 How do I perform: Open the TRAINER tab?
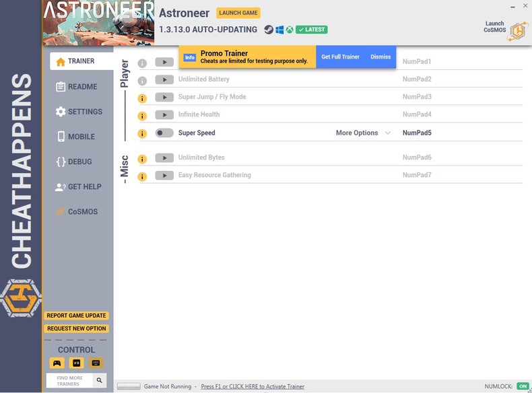81,61
